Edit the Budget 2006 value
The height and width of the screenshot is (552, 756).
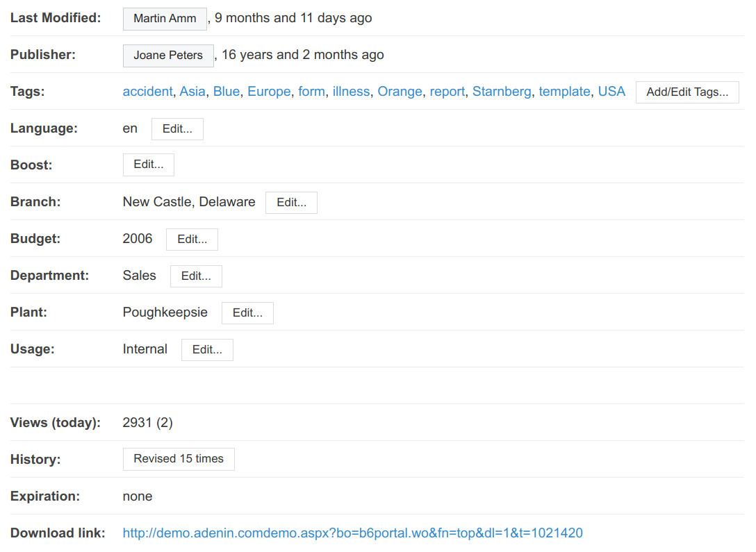point(192,240)
